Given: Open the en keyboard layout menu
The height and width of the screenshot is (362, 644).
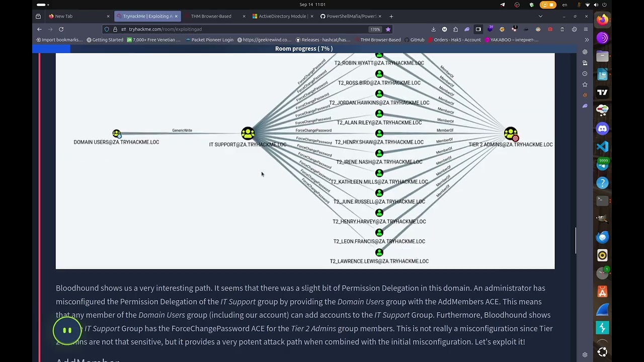Looking at the screenshot, I should click(565, 5).
